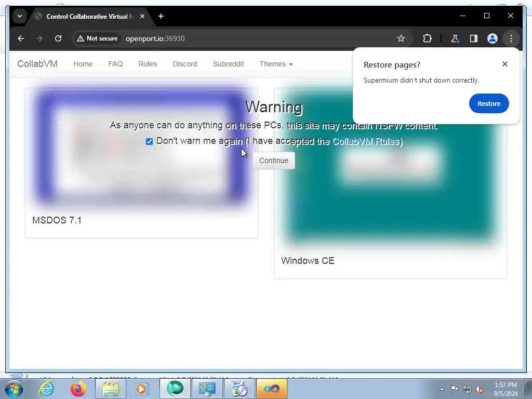The image size is (532, 399).
Task: Open the Extensions puzzle icon
Action: [427, 38]
